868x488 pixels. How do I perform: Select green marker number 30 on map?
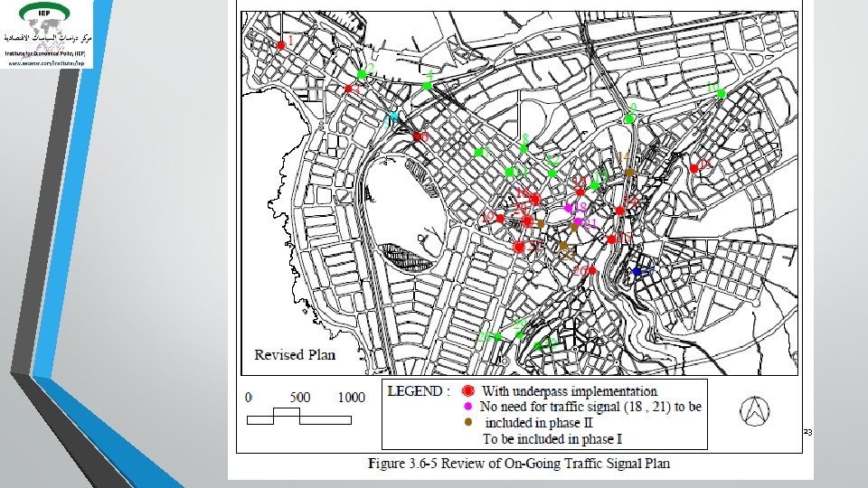(x=537, y=347)
